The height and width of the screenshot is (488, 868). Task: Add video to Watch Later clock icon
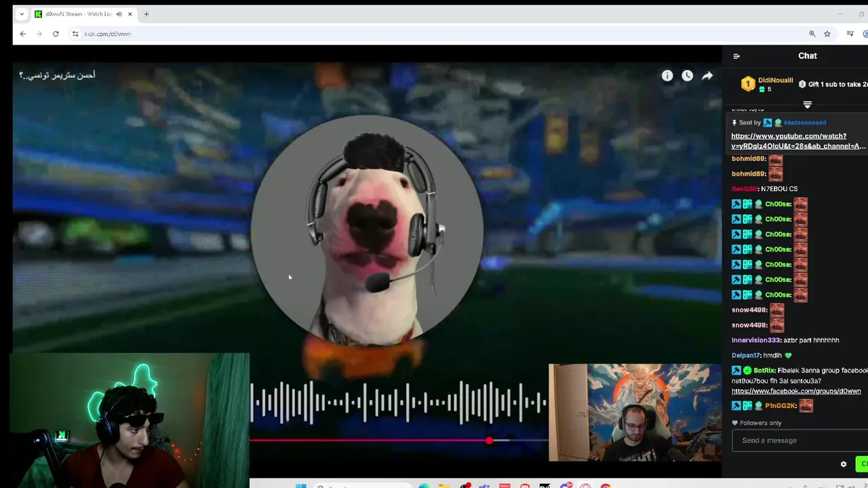[687, 76]
